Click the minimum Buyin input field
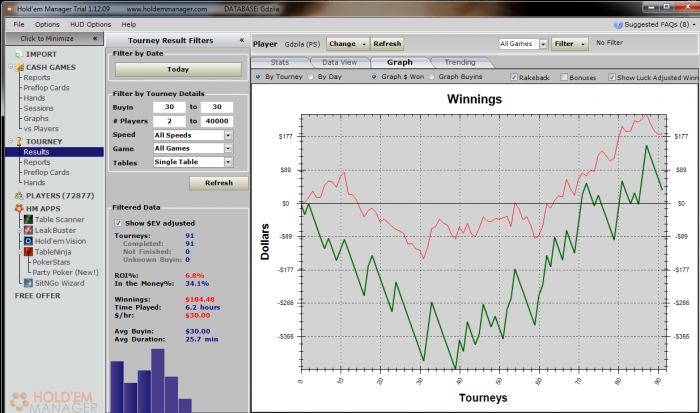The width and height of the screenshot is (700, 413). coord(169,107)
